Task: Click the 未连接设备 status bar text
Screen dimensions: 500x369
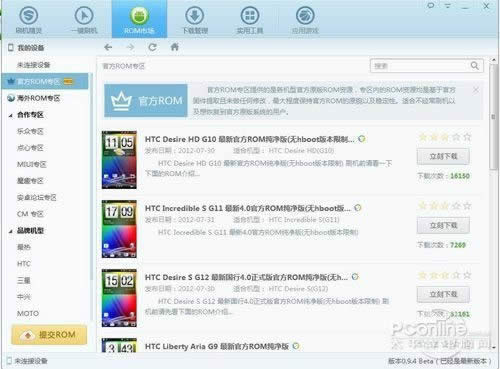Action: click(x=31, y=361)
